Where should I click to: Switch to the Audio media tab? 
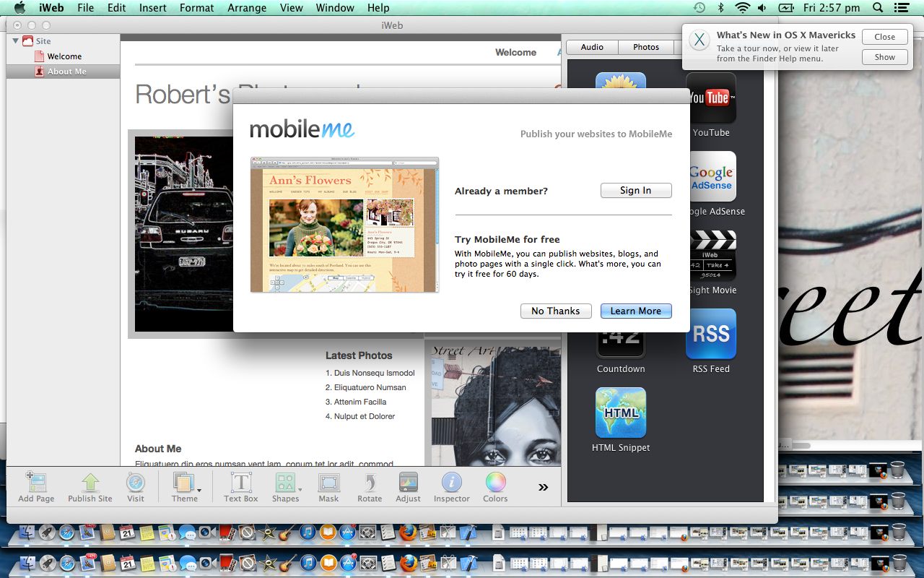592,47
